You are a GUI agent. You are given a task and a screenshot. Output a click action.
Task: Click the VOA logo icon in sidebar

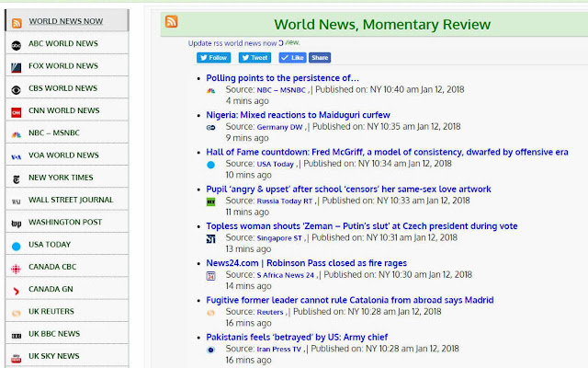[x=17, y=157]
